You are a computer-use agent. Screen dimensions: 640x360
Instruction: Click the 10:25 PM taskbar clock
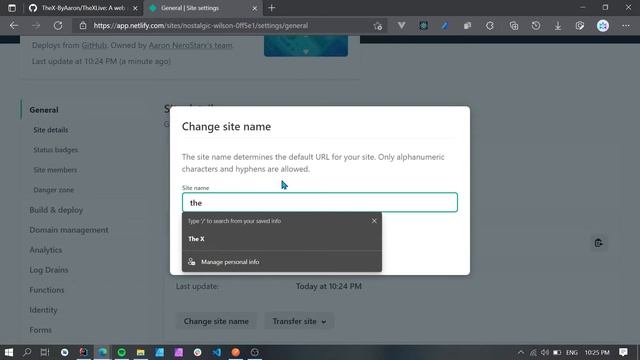coord(597,352)
